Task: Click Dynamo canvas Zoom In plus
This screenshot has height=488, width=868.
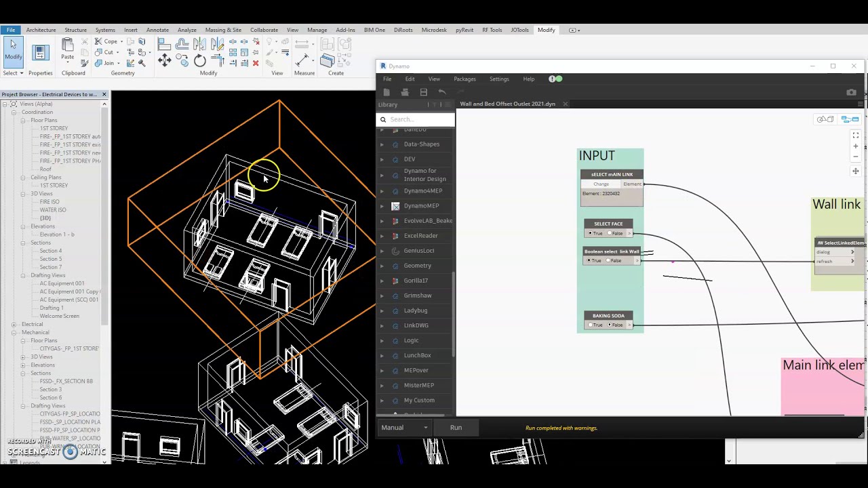Action: (x=856, y=146)
